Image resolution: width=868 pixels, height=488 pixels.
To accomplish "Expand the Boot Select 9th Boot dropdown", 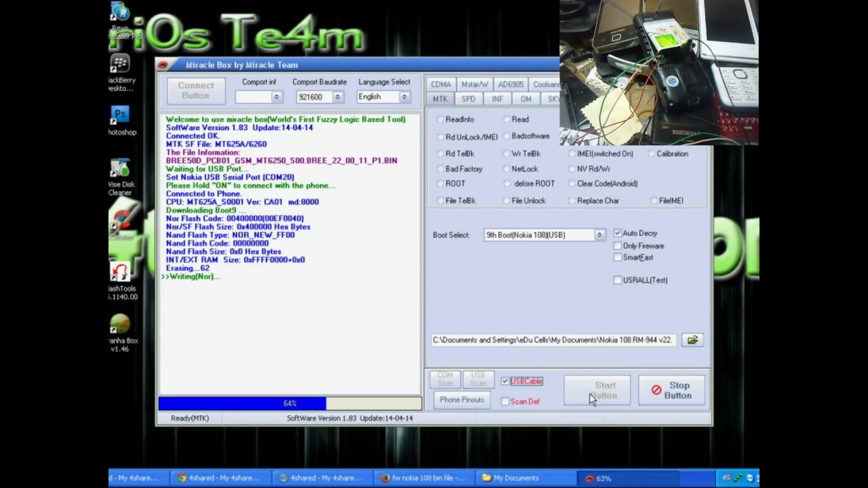I will tap(599, 235).
